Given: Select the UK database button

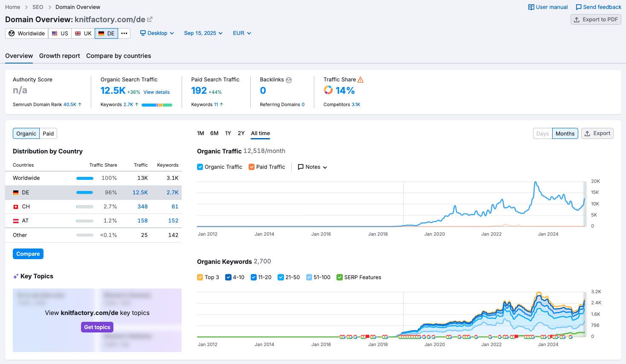Looking at the screenshot, I should click(83, 33).
